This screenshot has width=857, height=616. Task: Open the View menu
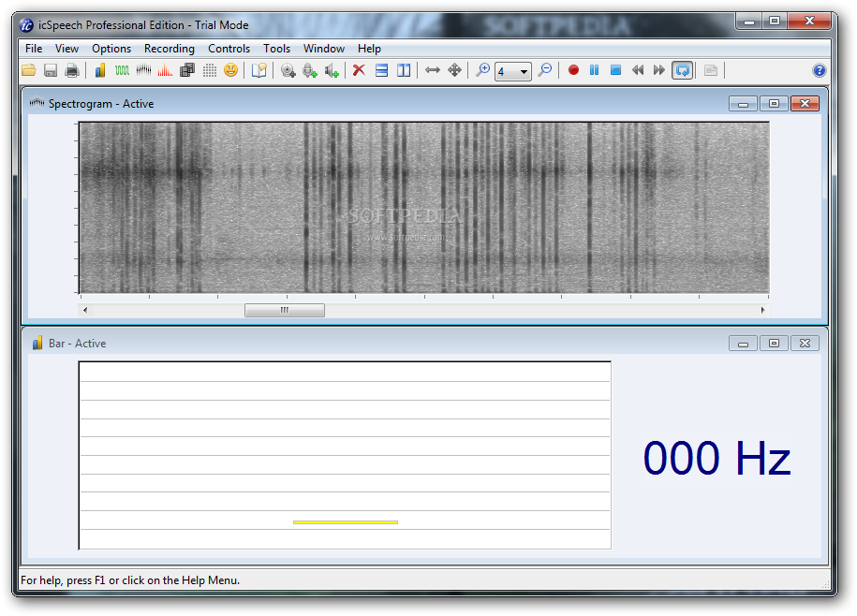(x=66, y=49)
